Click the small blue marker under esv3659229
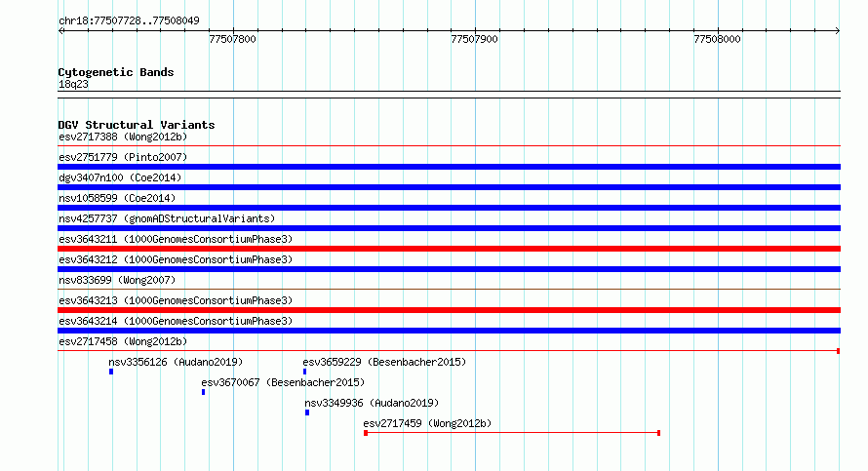Viewport: 868px width, 471px height. pyautogui.click(x=304, y=372)
